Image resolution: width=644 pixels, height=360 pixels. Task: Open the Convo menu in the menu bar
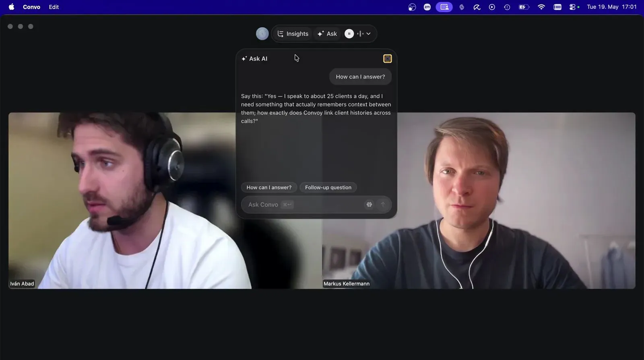coord(31,7)
